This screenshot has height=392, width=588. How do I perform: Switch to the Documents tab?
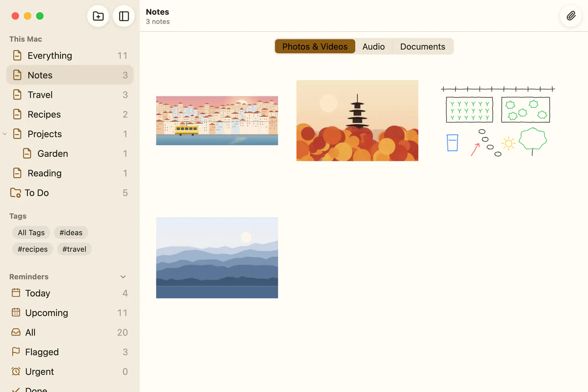[423, 47]
